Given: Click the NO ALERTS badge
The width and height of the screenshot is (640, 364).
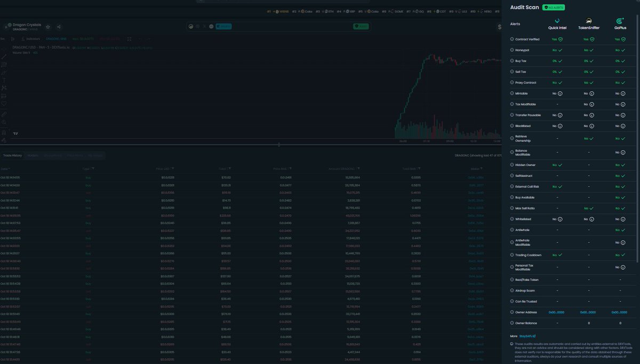Looking at the screenshot, I should (554, 7).
